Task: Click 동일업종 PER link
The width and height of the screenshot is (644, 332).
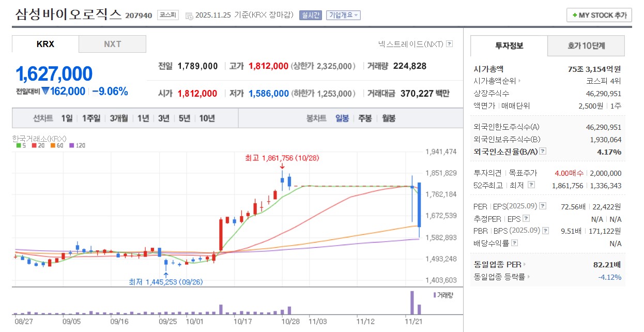Action: tap(498, 264)
